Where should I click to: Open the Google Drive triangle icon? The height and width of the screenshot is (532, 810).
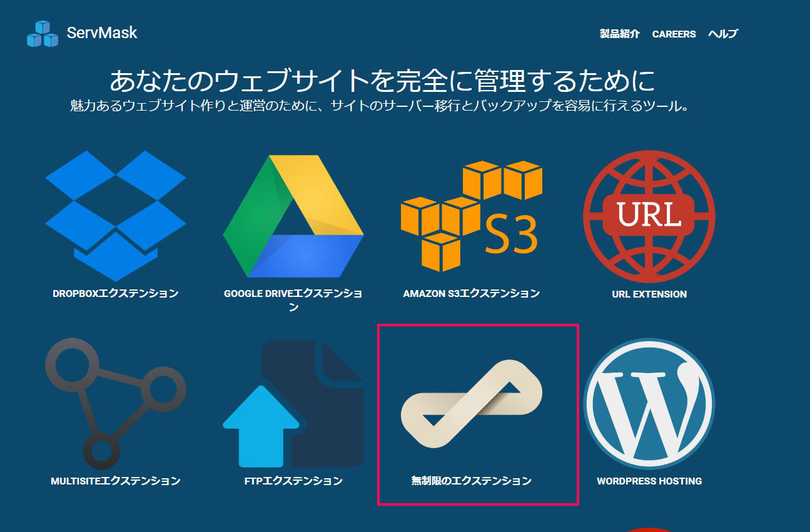[293, 216]
